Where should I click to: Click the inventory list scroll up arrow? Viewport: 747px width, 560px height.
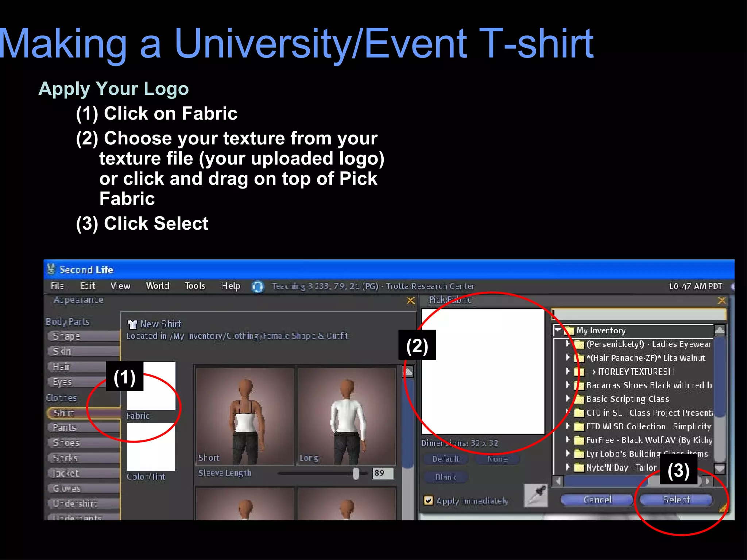(x=719, y=331)
